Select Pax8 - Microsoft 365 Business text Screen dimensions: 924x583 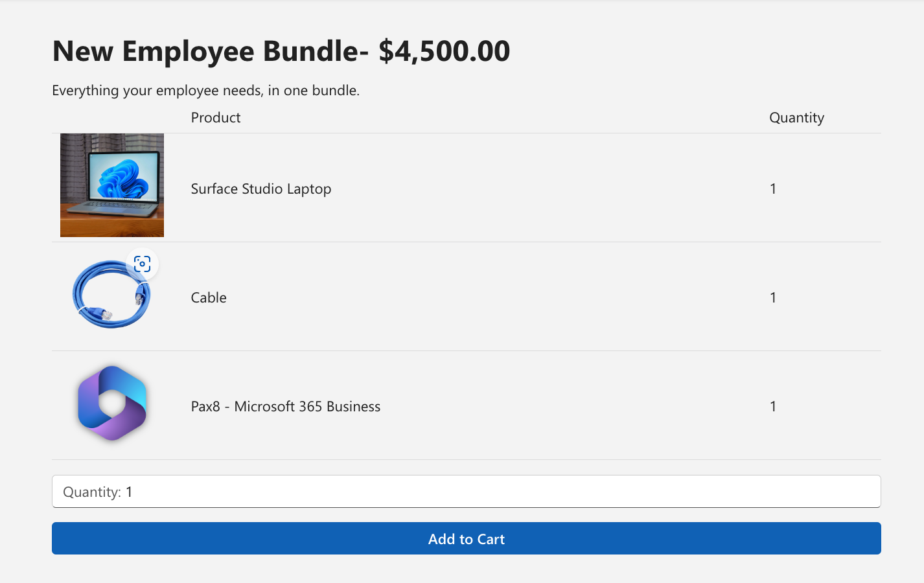pos(286,406)
